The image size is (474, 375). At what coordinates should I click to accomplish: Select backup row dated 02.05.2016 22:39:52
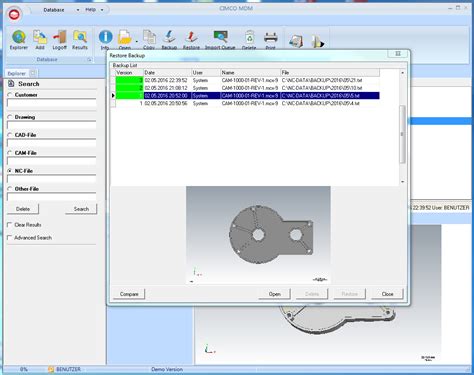pyautogui.click(x=245, y=80)
